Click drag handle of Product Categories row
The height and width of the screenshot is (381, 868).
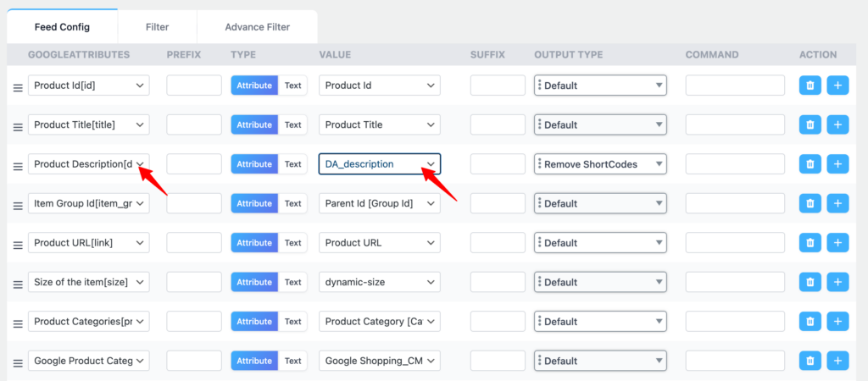[x=18, y=323]
